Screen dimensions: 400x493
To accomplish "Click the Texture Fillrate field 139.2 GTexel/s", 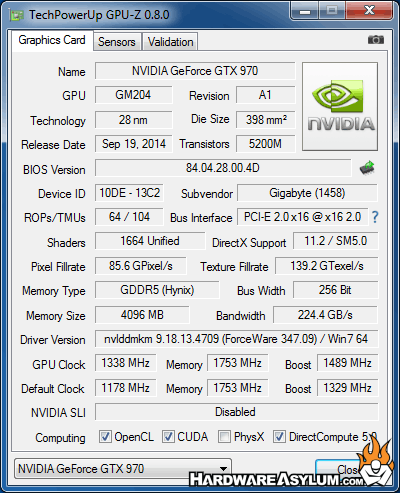I will 327,266.
